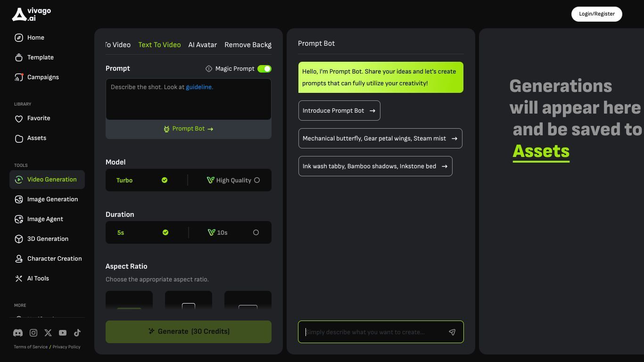This screenshot has height=362, width=644.
Task: Focus the Prompt description text area
Action: point(189,99)
